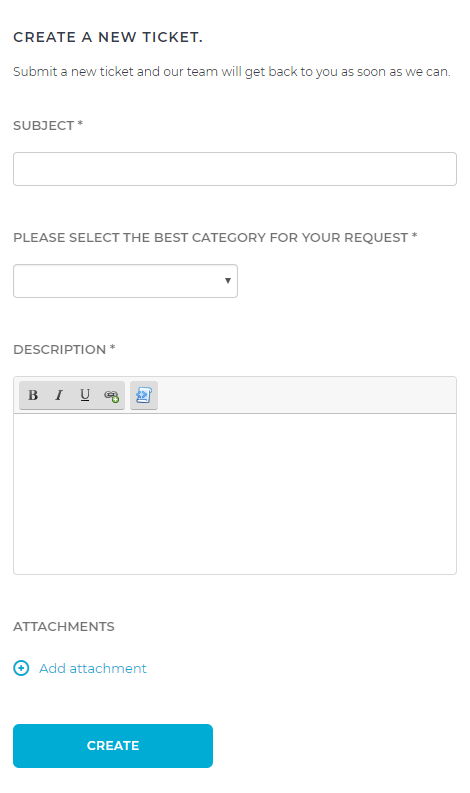Toggle underline formatting in description editor

click(85, 395)
